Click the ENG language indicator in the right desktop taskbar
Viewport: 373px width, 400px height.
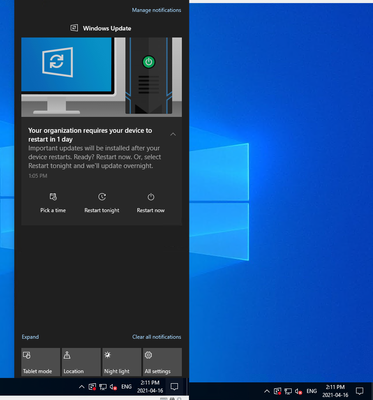[312, 391]
